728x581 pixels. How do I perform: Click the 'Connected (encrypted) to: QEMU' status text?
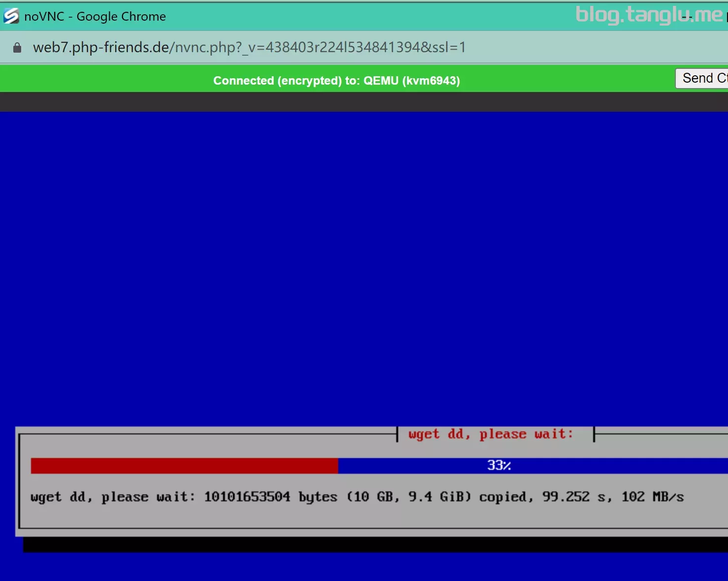coord(337,81)
